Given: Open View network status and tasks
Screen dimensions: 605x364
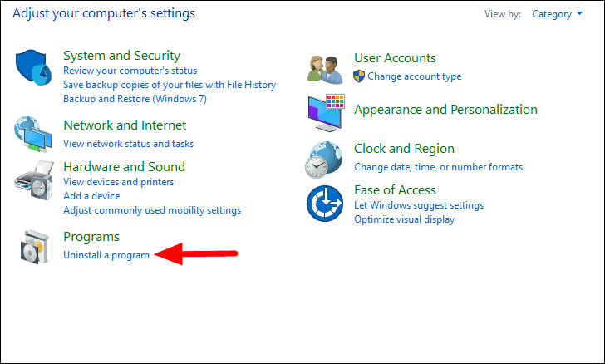Looking at the screenshot, I should point(129,144).
